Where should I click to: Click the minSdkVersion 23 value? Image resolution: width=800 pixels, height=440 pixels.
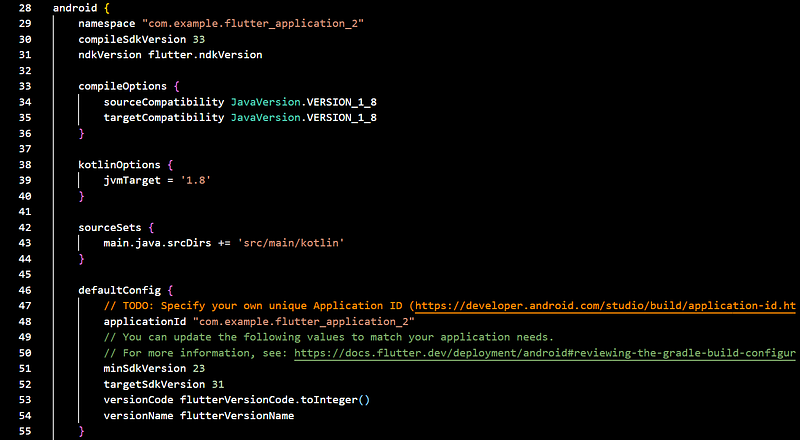(x=199, y=369)
